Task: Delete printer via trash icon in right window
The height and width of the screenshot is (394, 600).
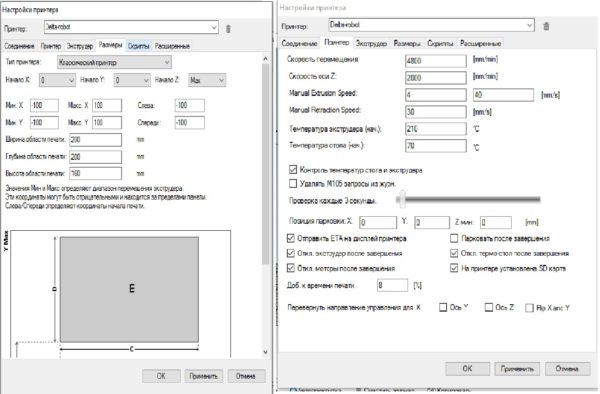Action: pyautogui.click(x=546, y=26)
